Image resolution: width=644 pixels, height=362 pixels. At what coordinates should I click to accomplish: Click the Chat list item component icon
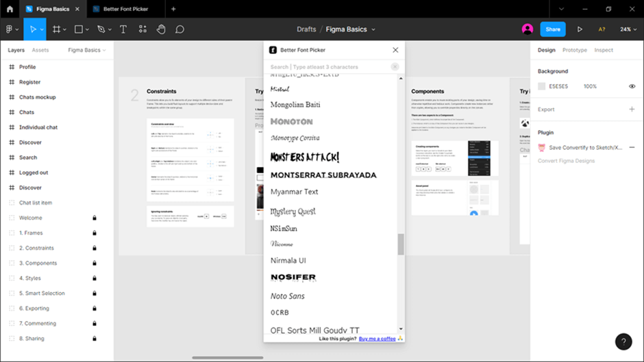tap(12, 203)
